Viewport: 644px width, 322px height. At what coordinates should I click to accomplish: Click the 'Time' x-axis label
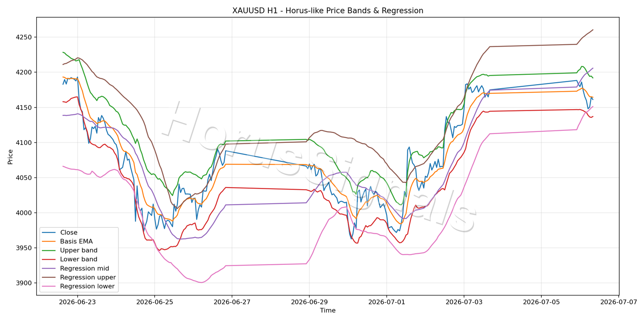pos(328,310)
